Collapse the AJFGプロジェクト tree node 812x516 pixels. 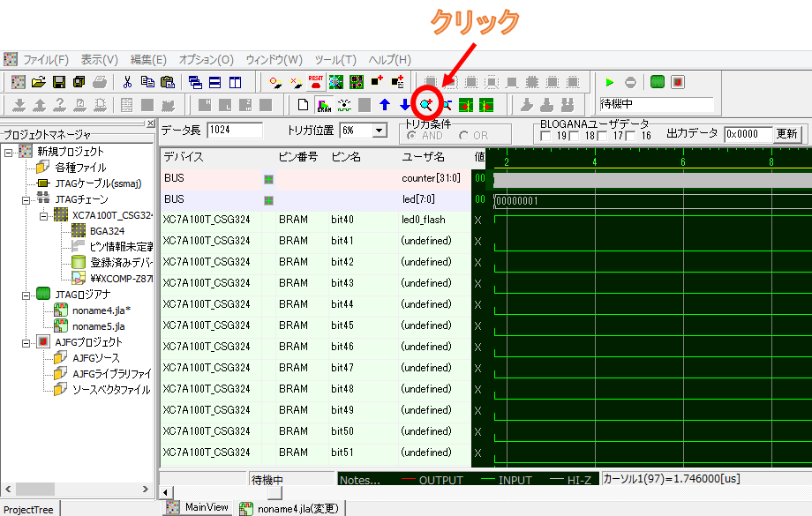pyautogui.click(x=26, y=342)
